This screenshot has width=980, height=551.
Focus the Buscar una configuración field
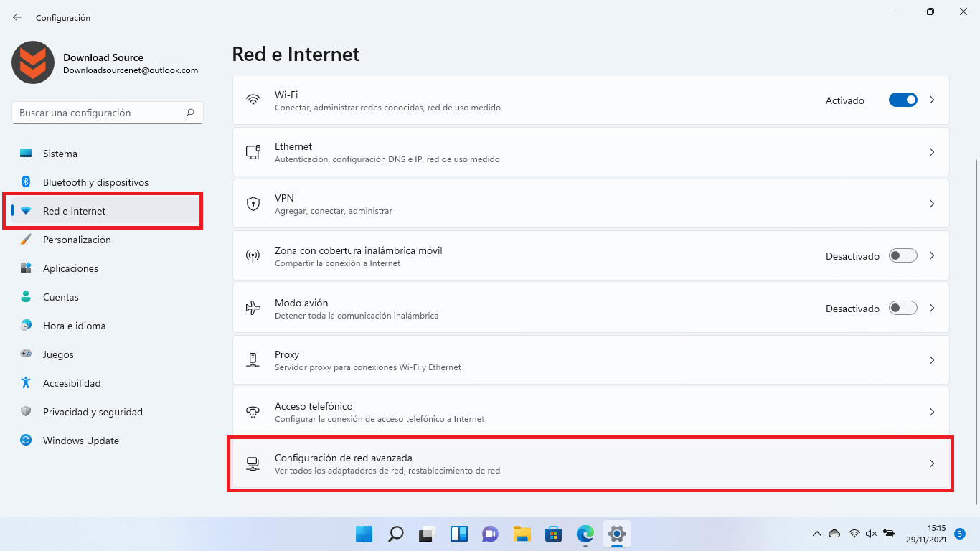pos(108,113)
